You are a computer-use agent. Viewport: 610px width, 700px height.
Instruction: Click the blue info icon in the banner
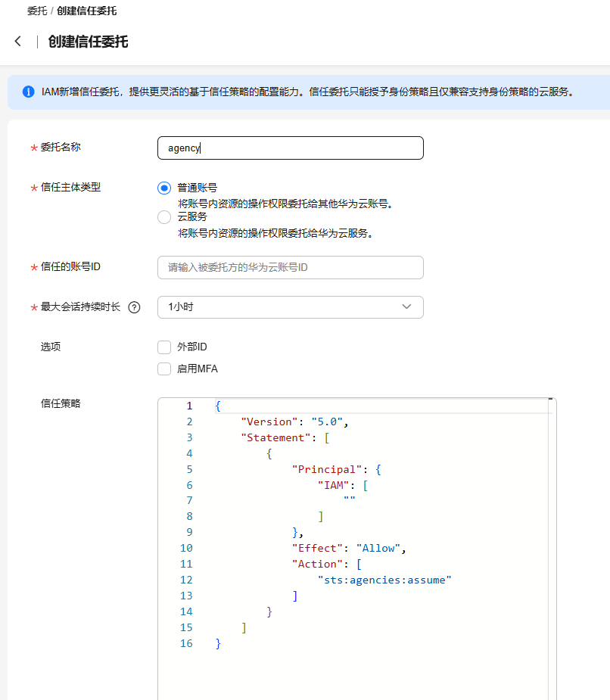pos(29,92)
